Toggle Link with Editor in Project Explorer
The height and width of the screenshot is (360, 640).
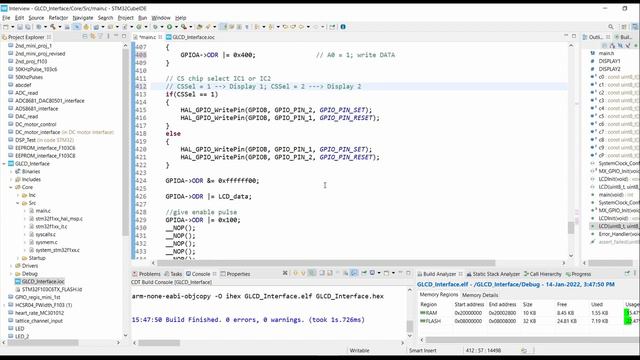(x=93, y=37)
